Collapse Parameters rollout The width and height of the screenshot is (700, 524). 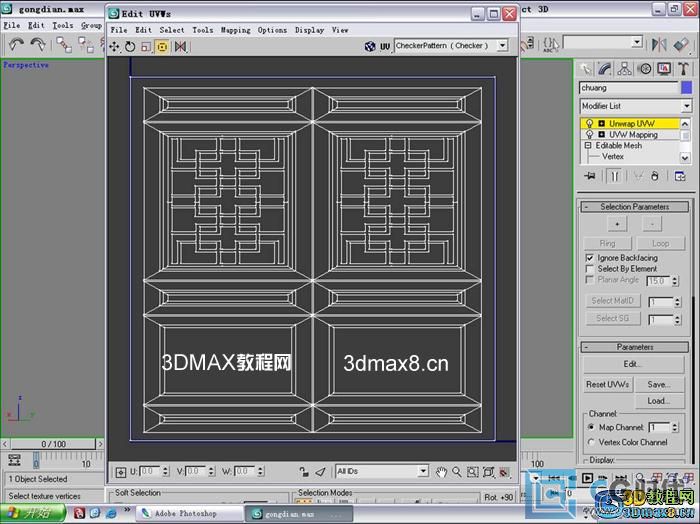tap(635, 347)
